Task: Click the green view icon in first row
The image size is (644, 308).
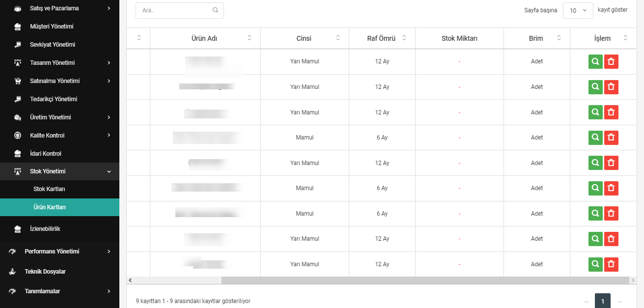Action: tap(595, 61)
